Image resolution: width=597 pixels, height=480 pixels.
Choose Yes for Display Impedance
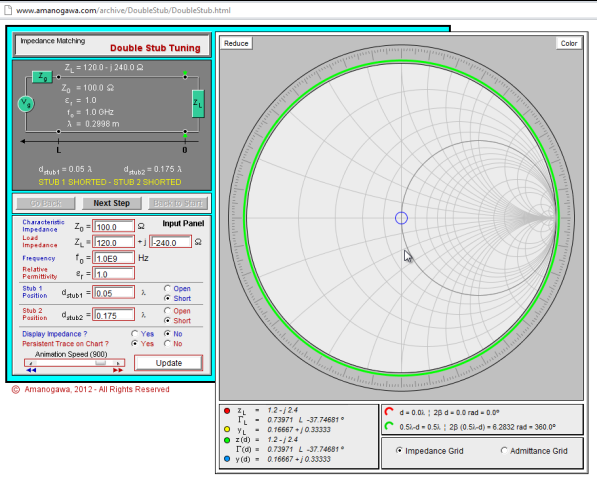[x=134, y=333]
